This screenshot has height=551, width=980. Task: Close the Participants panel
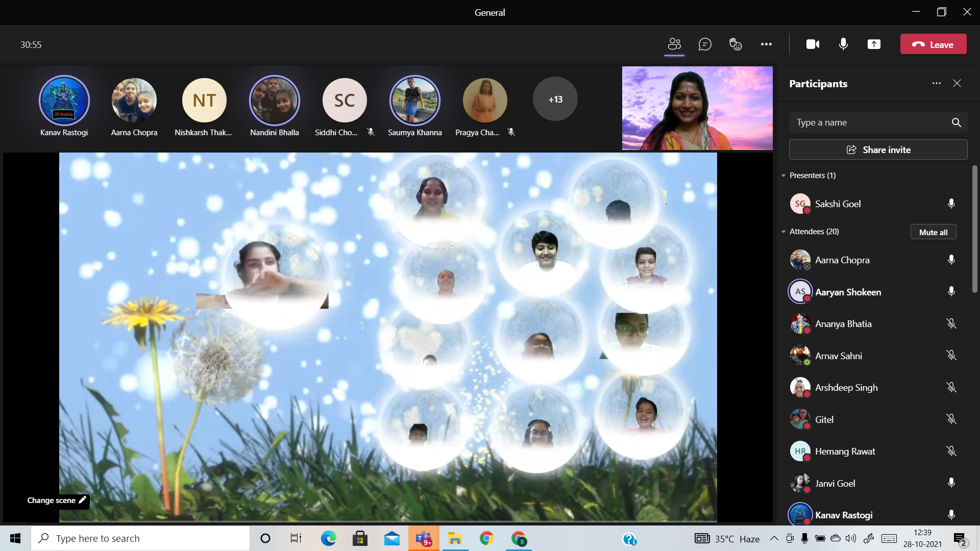tap(957, 83)
